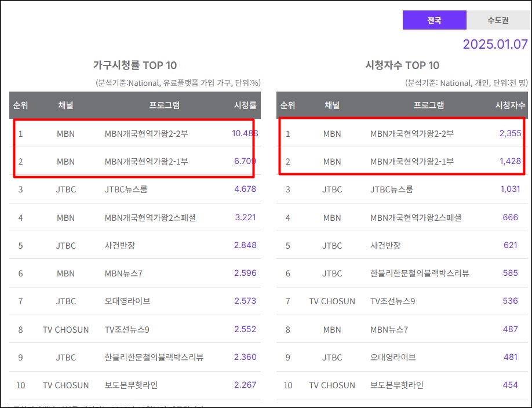This screenshot has height=408, width=532.
Task: Select rating value 2.267
Action: click(x=245, y=385)
